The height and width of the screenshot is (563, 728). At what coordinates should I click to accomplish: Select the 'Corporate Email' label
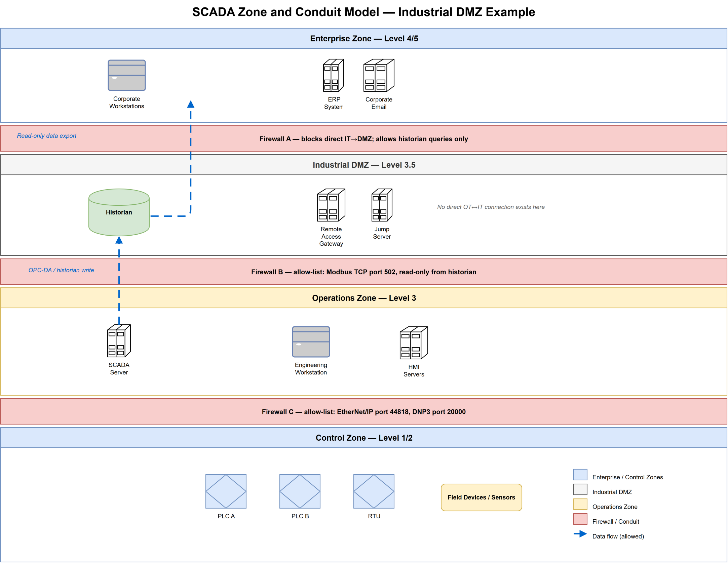tap(379, 103)
